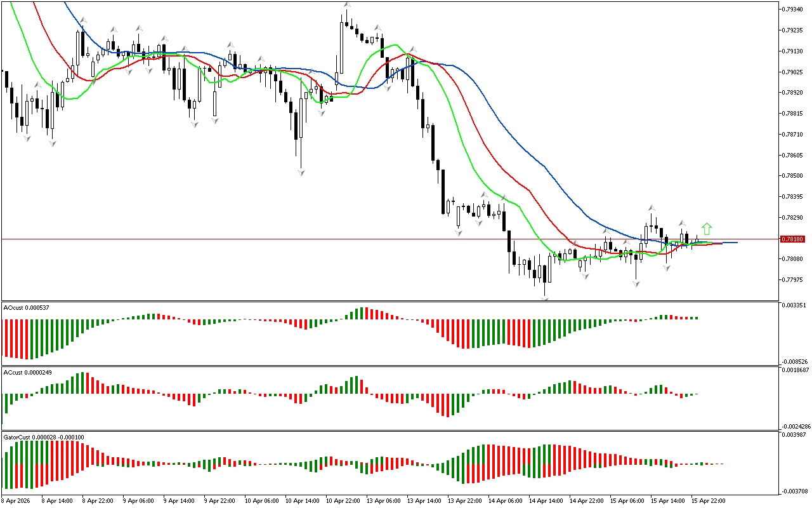
Task: Click the GatorCust indicator label
Action: click(43, 438)
